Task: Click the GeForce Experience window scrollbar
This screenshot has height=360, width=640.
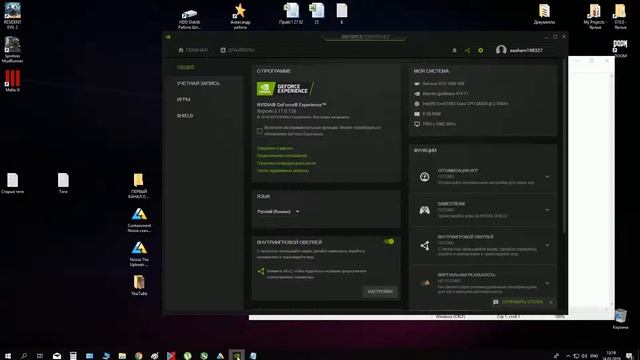Action: pos(565,146)
